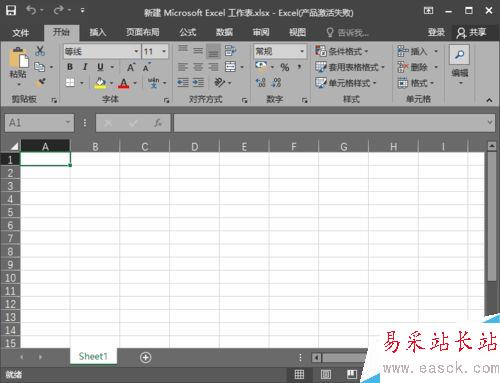This screenshot has height=383, width=500.
Task: Click the Copy icon
Action: [x=40, y=67]
